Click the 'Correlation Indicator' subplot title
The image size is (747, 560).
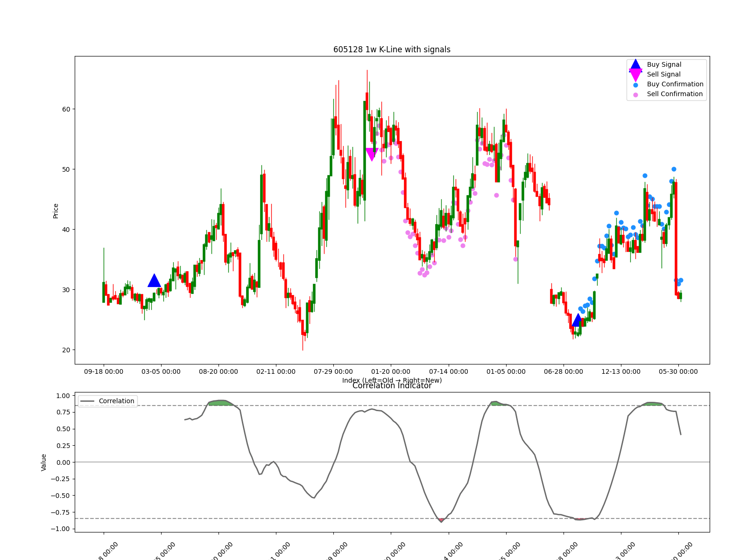[392, 385]
